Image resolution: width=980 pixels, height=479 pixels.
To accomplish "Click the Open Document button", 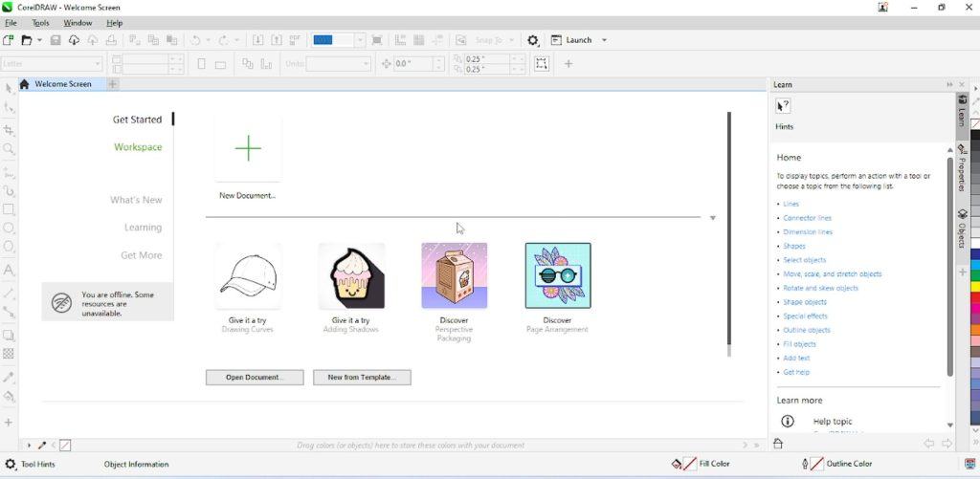I will coord(255,378).
